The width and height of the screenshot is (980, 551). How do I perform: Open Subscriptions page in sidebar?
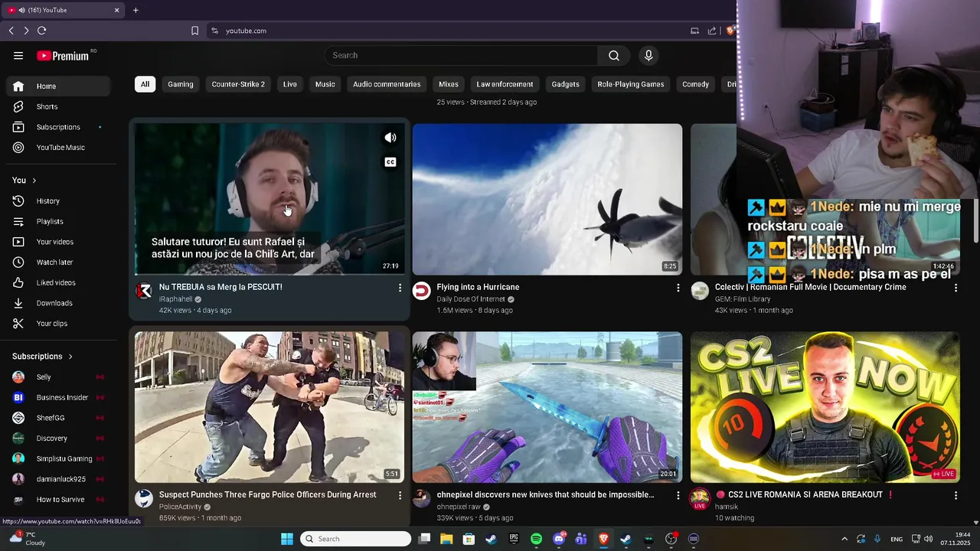(58, 127)
